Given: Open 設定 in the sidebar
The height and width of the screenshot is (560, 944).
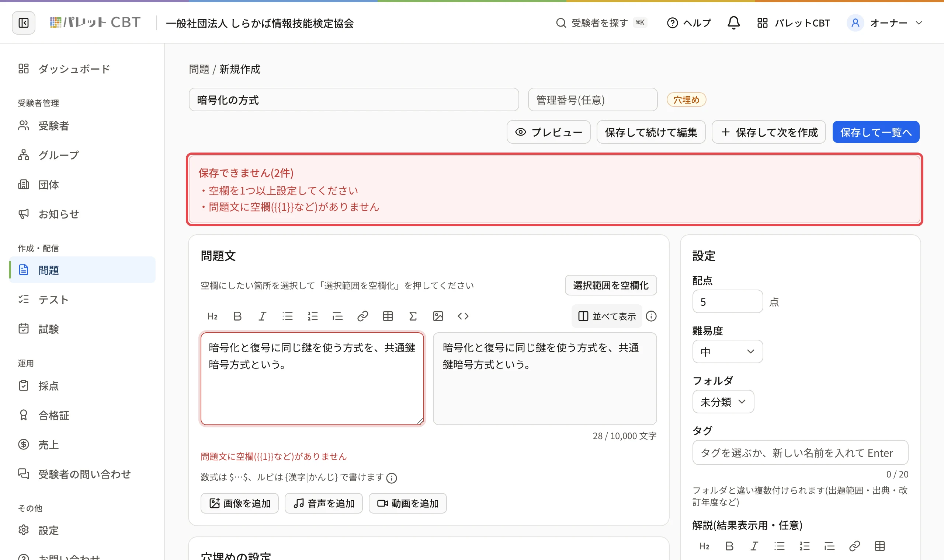Looking at the screenshot, I should pyautogui.click(x=82, y=530).
